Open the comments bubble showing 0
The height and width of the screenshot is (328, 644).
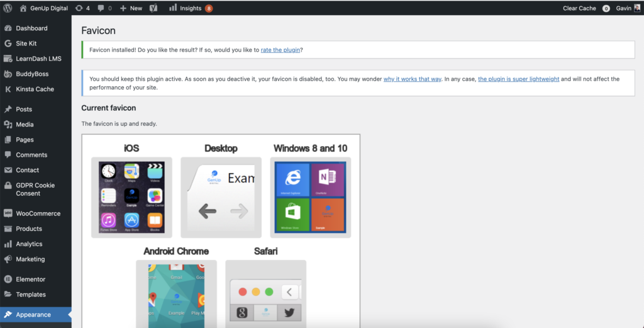100,8
